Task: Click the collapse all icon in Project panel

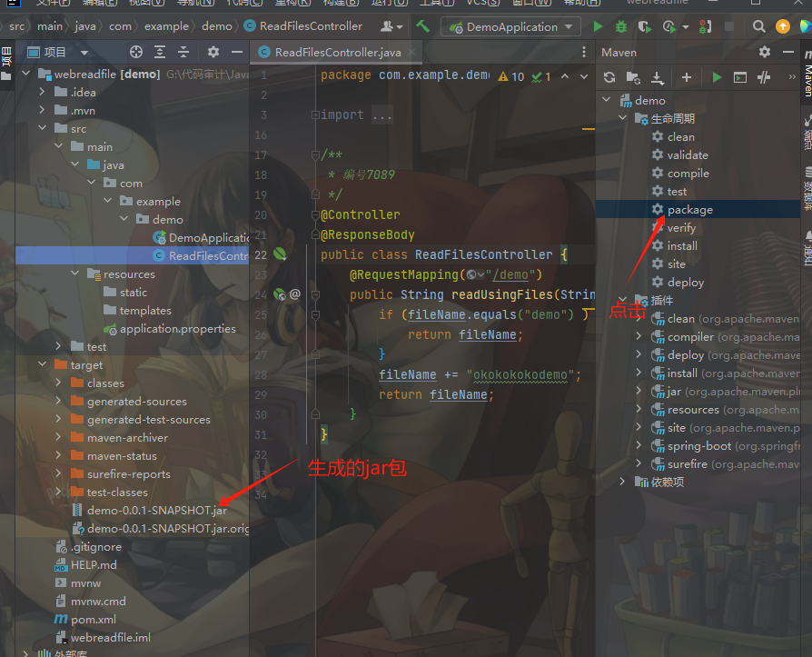Action: (183, 52)
